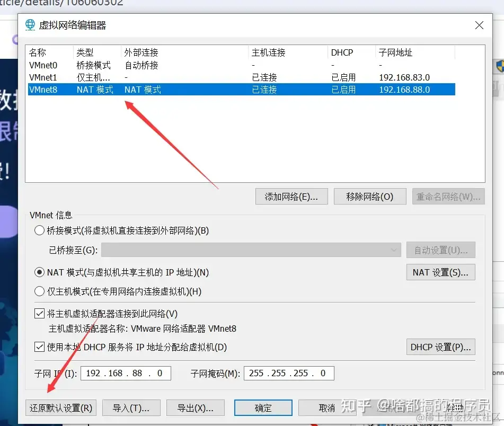Viewport: 504px width, 426px height.
Task: Click subnet address 192.168.88.0 cell
Action: [404, 90]
